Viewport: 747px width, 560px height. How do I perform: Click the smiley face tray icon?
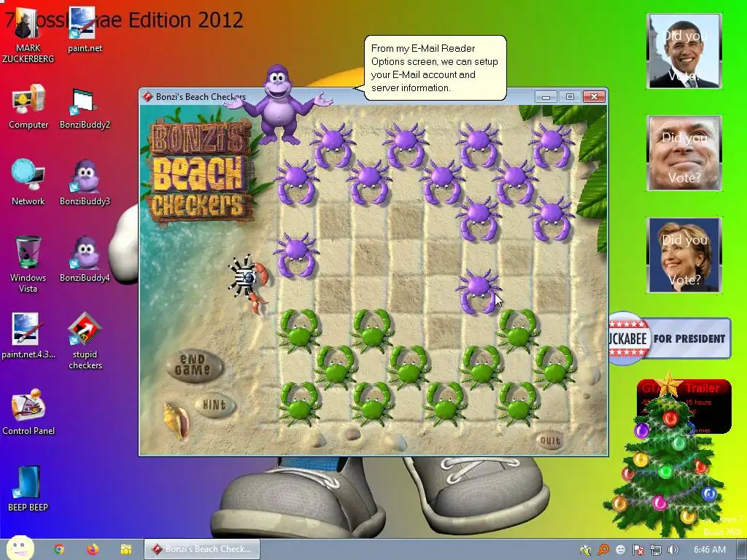point(620,550)
